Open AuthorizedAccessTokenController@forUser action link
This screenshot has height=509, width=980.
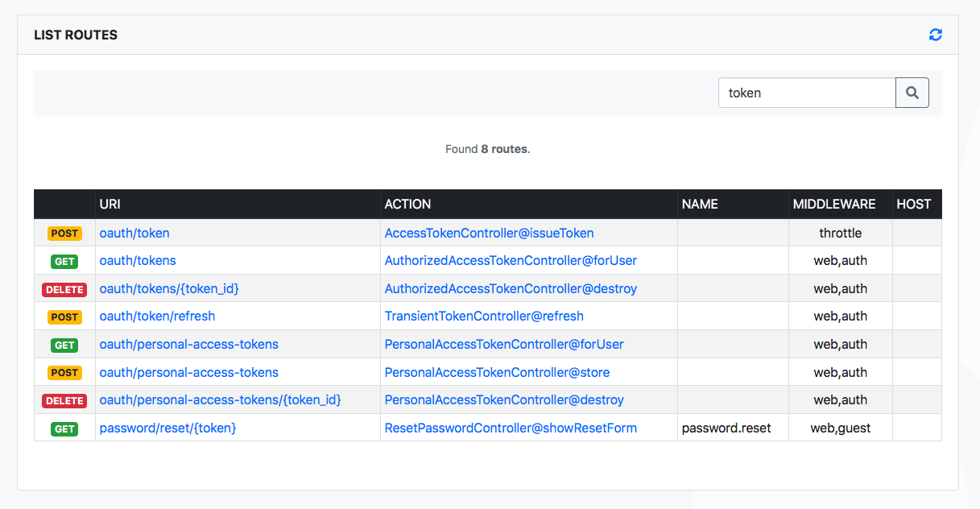pyautogui.click(x=511, y=260)
